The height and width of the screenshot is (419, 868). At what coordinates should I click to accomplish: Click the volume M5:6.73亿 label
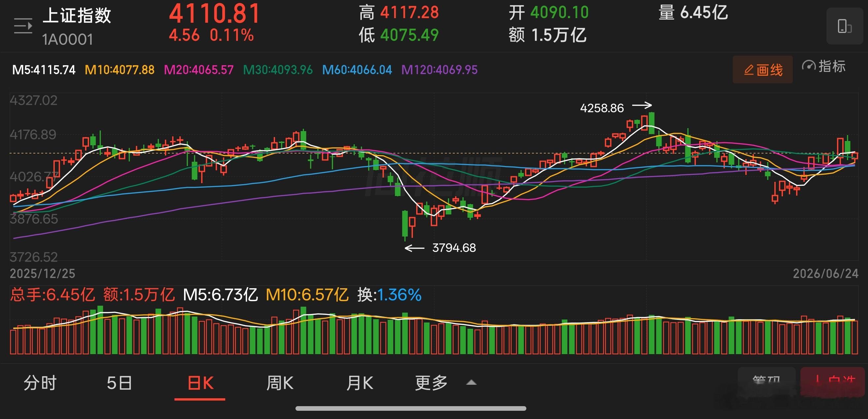[220, 295]
